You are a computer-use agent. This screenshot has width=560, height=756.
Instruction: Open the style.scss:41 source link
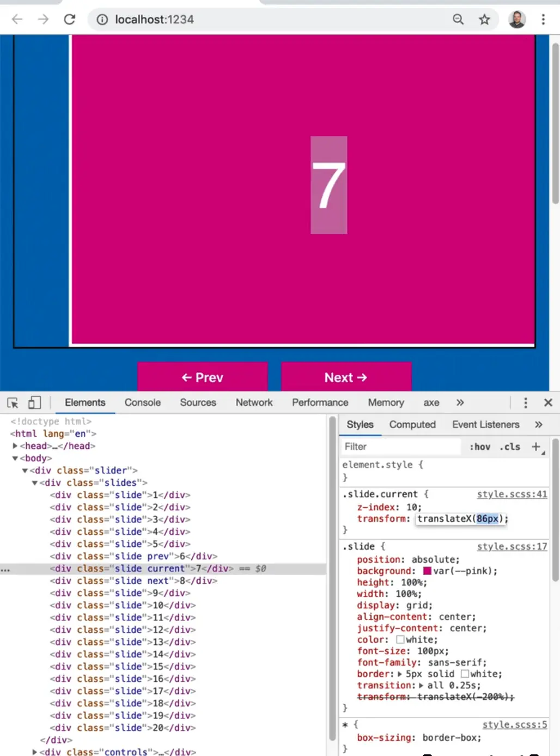(x=512, y=494)
